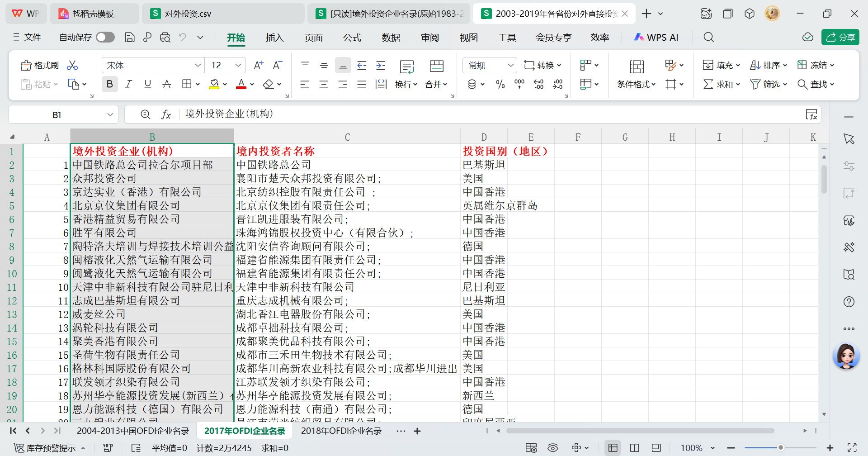Click the format painter brush icon

[x=26, y=66]
